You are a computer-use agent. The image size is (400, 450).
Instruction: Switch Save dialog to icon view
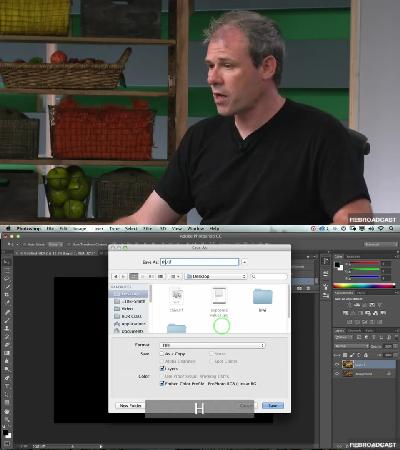coord(134,276)
